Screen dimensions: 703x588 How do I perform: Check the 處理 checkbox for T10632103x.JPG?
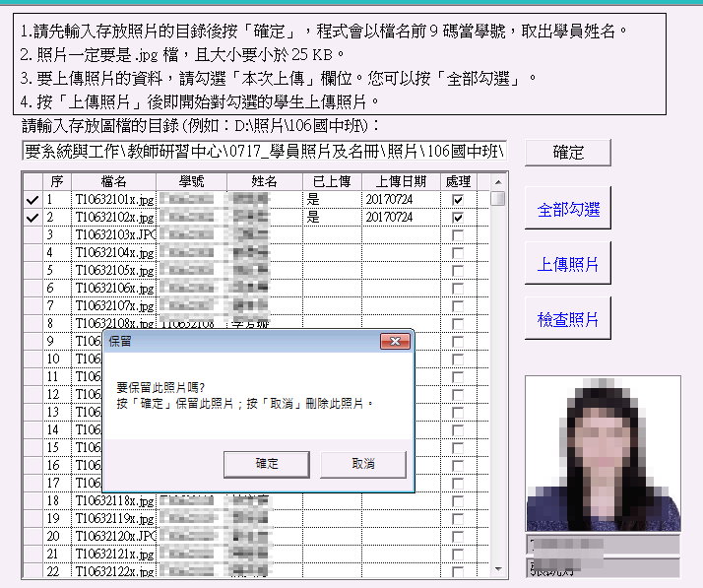pyautogui.click(x=457, y=234)
